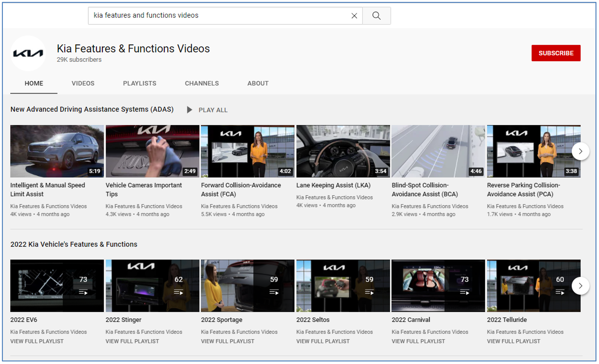599x364 pixels.
Task: Click the 2022 Telluride playlist title
Action: tap(507, 320)
